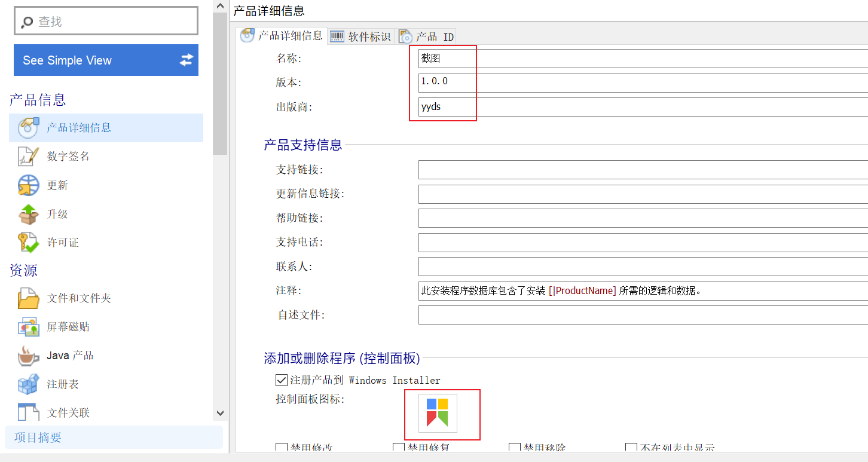The image size is (868, 462).
Task: Click the 名称 field containing 截图
Action: [643, 59]
